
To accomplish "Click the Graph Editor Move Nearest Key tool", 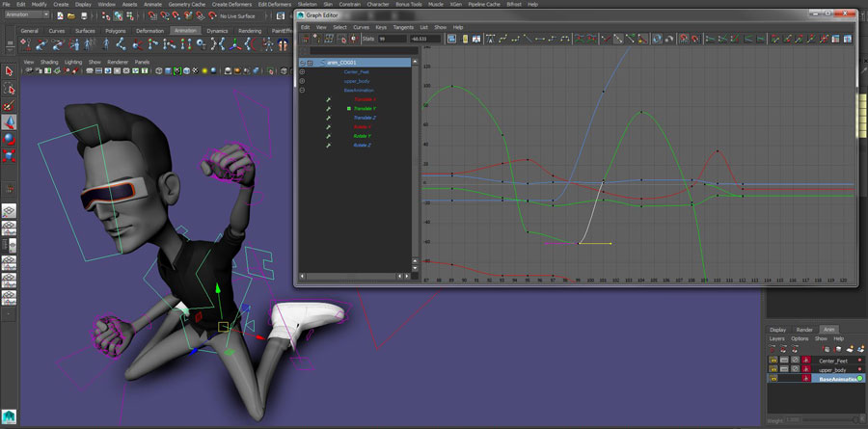I will point(305,39).
